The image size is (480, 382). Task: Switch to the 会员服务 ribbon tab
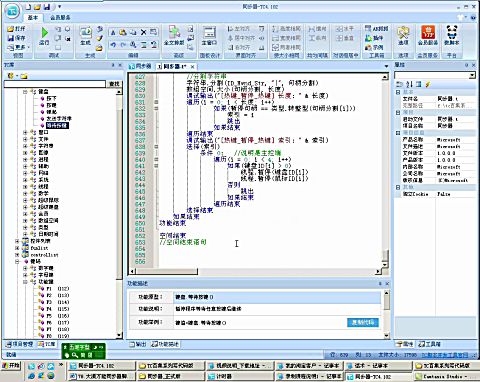point(60,17)
